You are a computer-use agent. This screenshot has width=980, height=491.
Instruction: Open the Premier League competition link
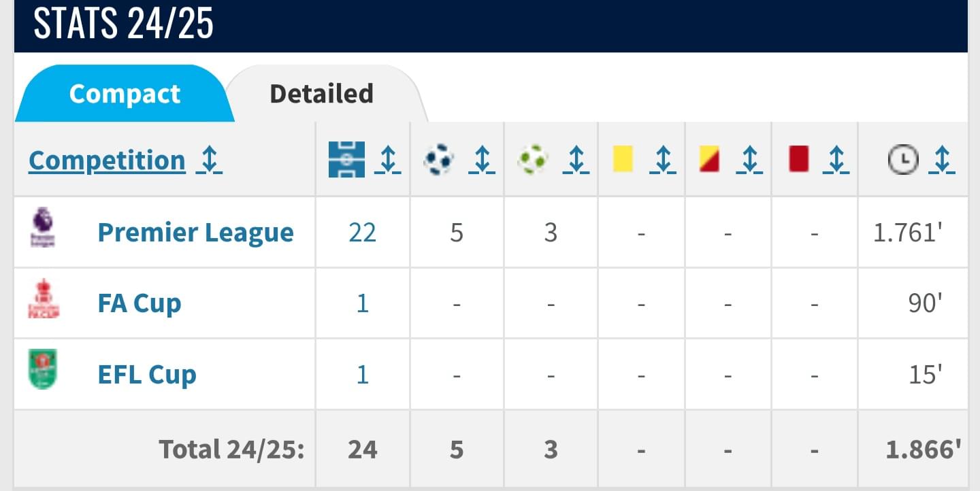196,233
